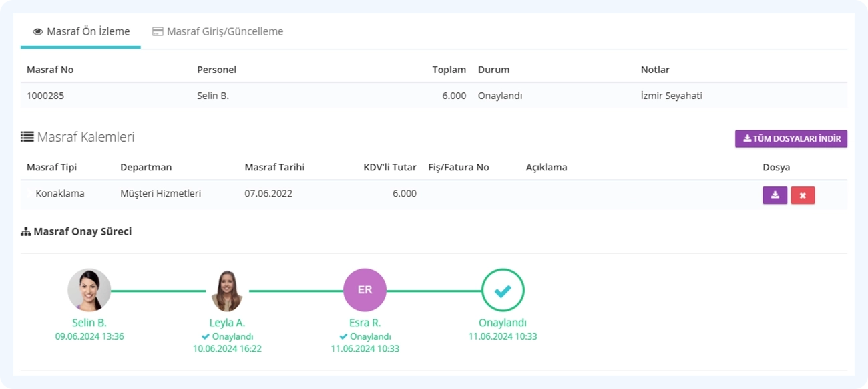Click the card icon on Masraf Giriş/Güncelleme
868x389 pixels.
point(158,31)
